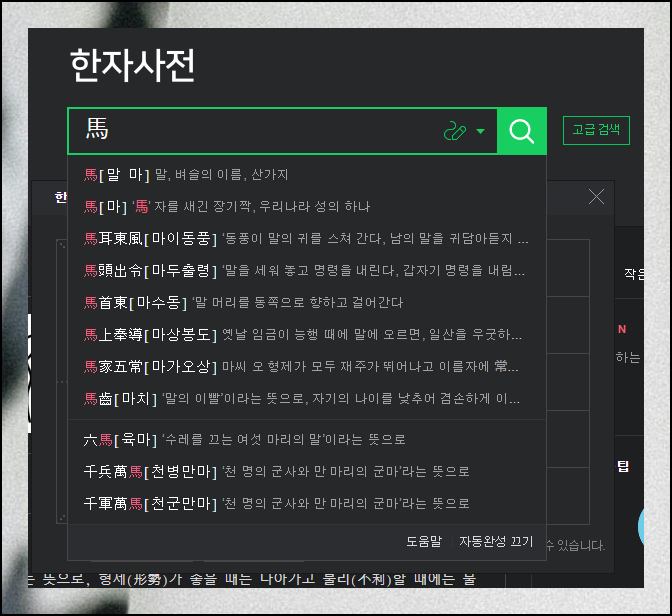Turn off autocomplete via 자동완성 끄기
The height and width of the screenshot is (616, 672).
[496, 541]
